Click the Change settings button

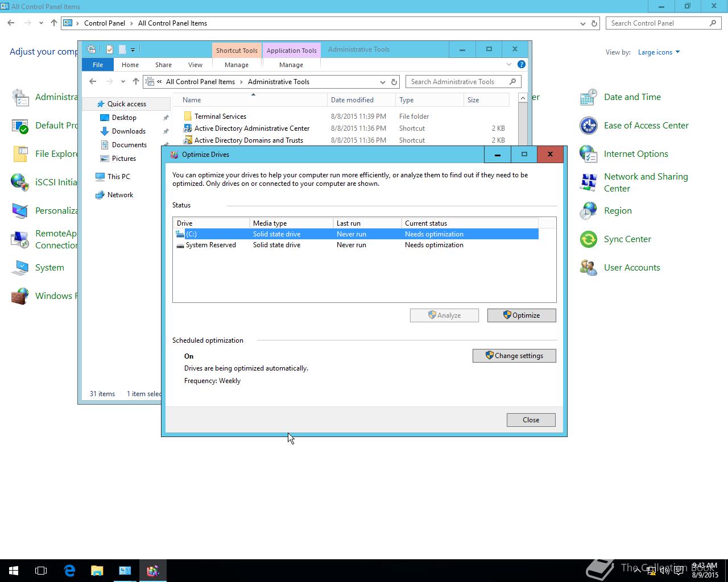[514, 356]
